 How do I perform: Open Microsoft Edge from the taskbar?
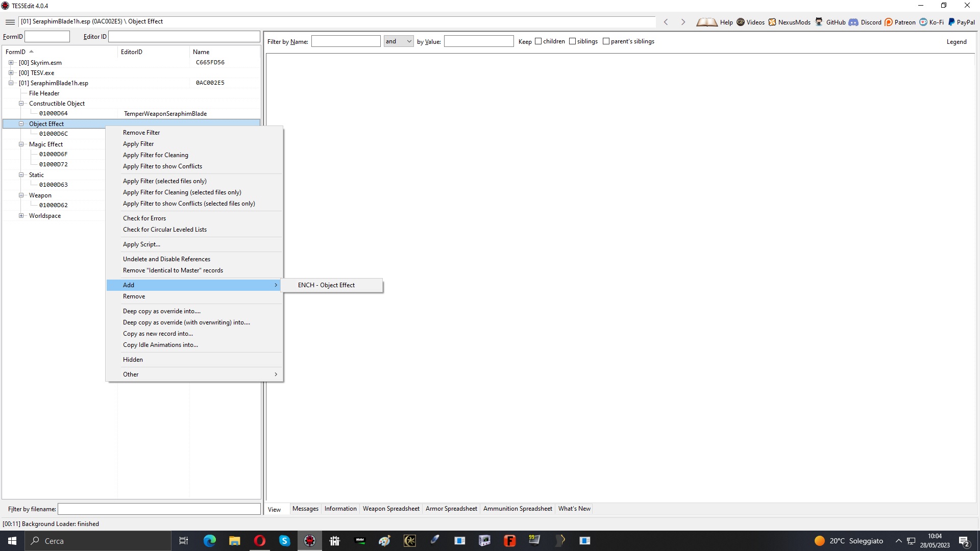coord(209,541)
